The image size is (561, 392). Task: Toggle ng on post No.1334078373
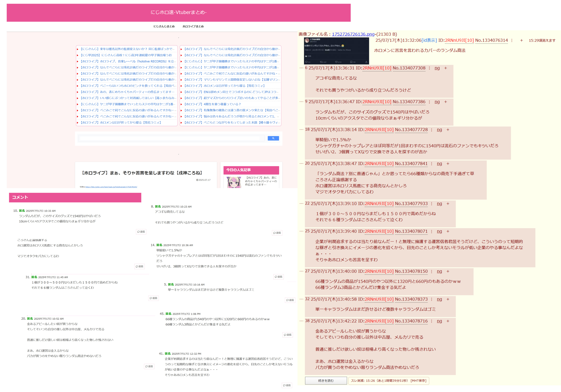point(439,299)
